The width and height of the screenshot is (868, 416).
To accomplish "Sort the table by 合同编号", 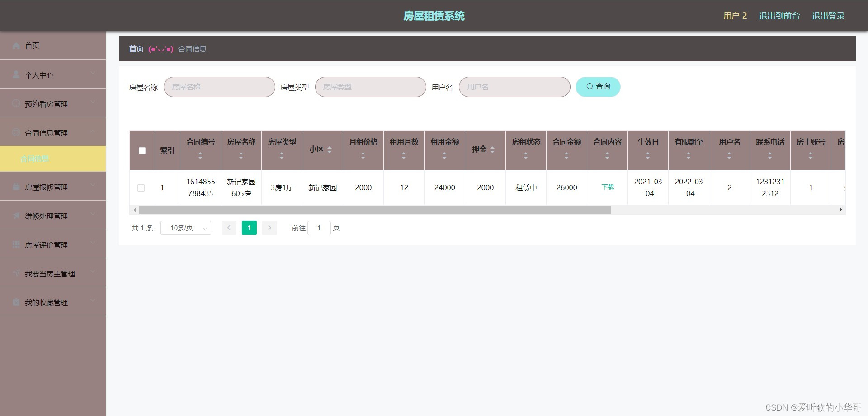I will coord(200,156).
